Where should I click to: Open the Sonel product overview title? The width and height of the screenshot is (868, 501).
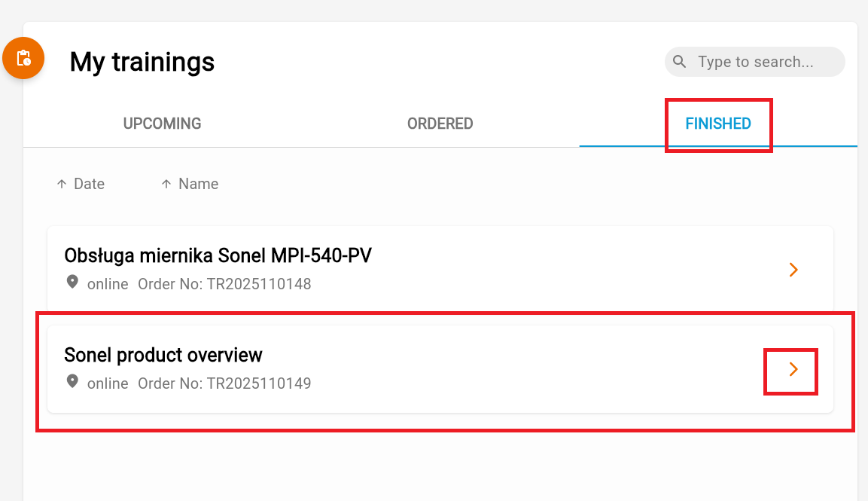(x=163, y=355)
